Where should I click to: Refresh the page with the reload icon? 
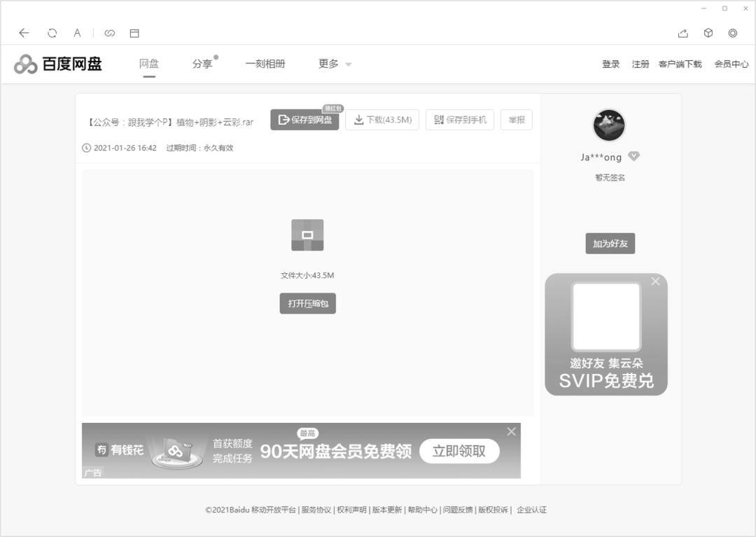coord(50,33)
